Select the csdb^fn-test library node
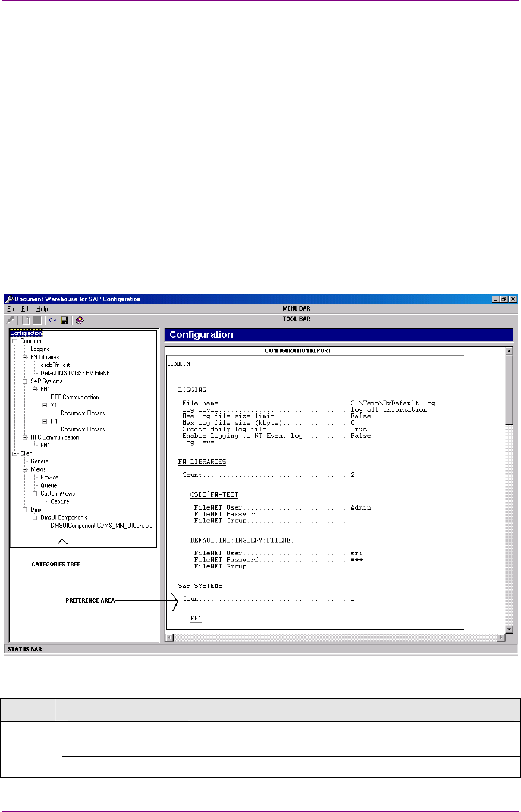Viewport: 521px width, 812px height. pyautogui.click(x=56, y=365)
